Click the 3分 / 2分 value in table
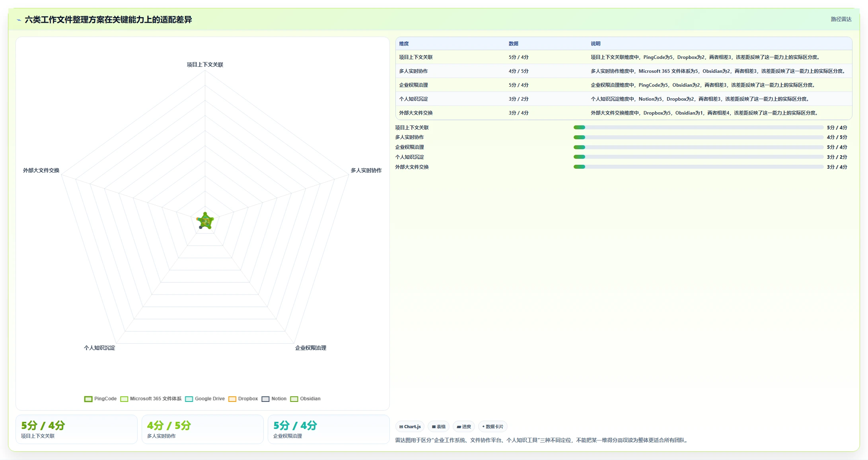Image resolution: width=868 pixels, height=460 pixels. tap(518, 99)
